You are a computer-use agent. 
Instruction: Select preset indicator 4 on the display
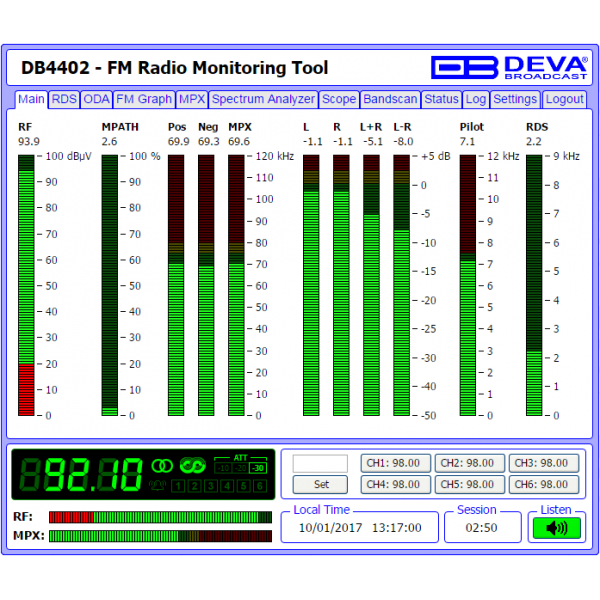point(227,486)
